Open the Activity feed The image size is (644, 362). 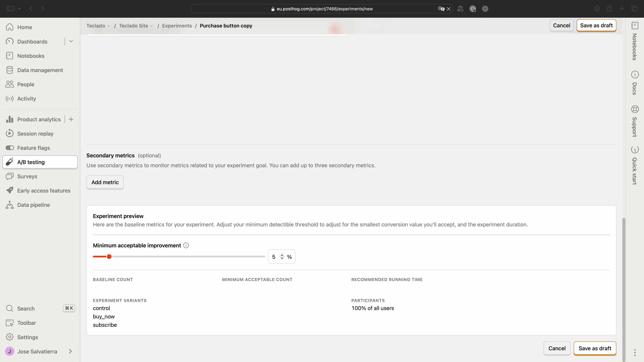40,99
